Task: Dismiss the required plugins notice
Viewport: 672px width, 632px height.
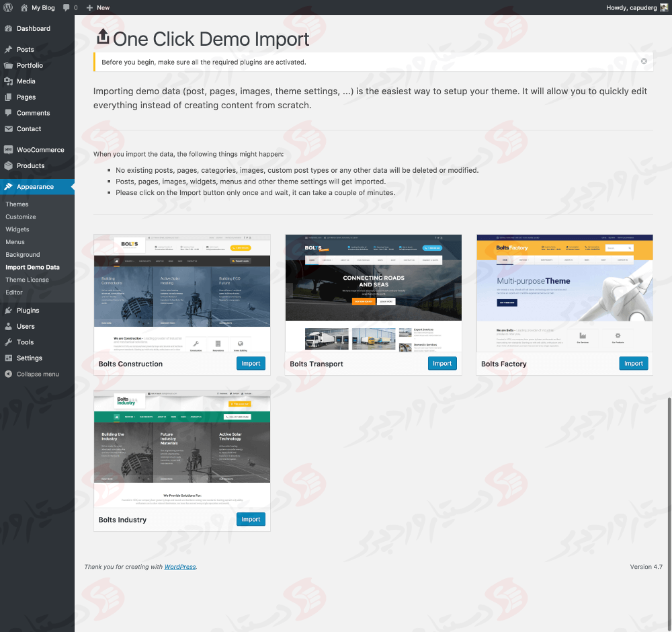Action: [643, 61]
